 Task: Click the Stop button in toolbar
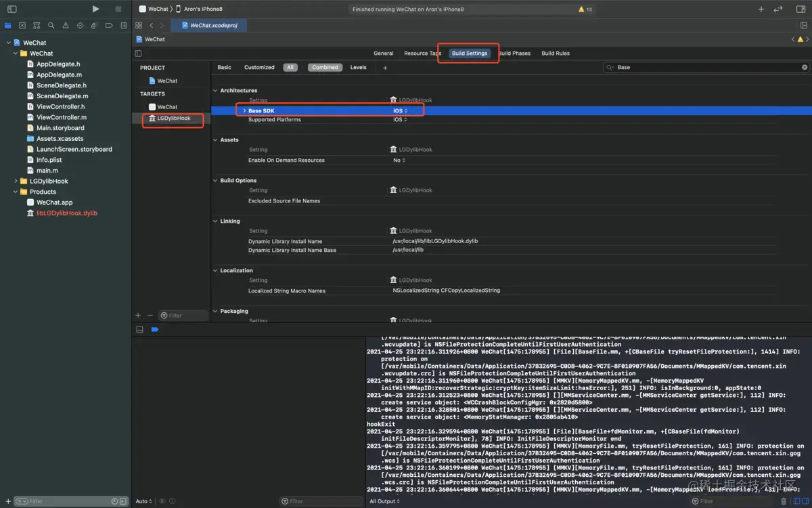point(118,9)
